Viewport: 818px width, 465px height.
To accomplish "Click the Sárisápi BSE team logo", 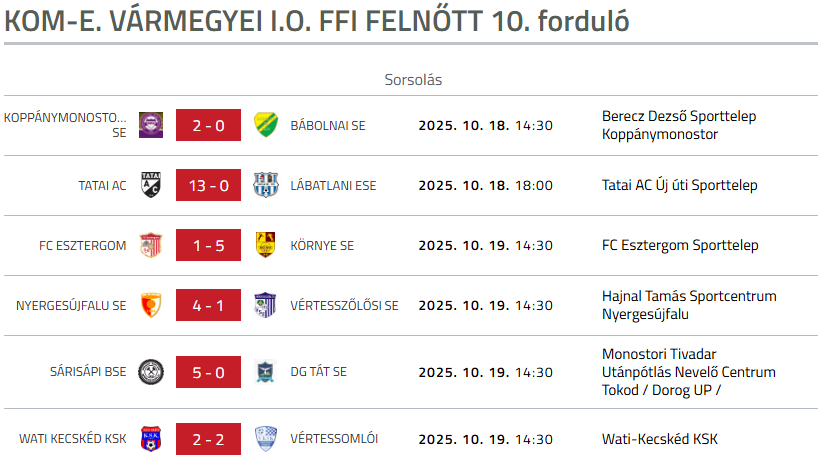I will (151, 371).
